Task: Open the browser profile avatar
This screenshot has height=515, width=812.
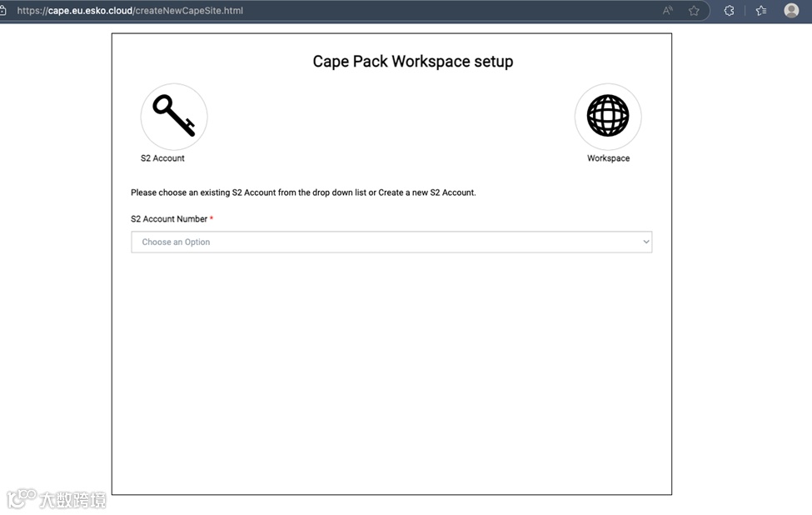Action: 791,10
